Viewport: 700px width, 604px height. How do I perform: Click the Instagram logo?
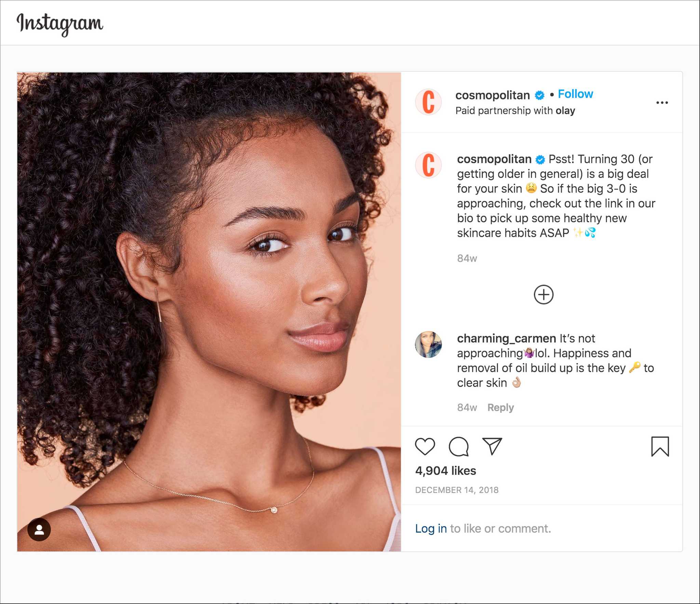(60, 24)
